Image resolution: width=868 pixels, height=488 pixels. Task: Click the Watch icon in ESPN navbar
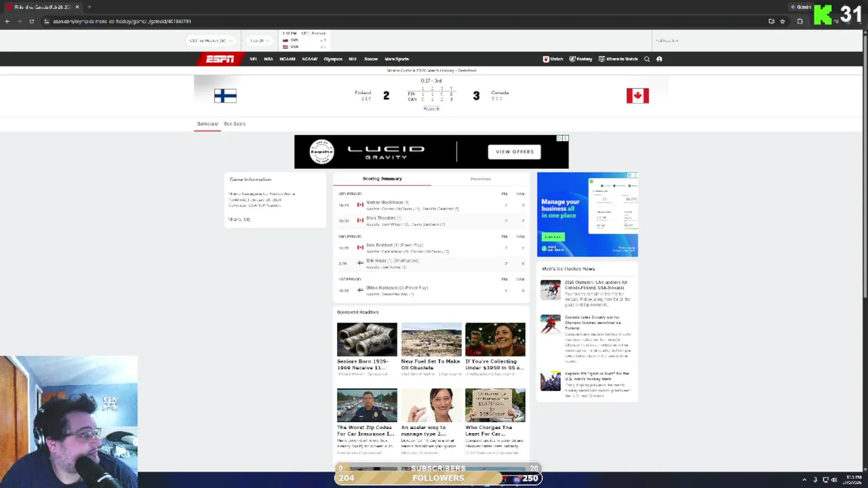(x=546, y=59)
